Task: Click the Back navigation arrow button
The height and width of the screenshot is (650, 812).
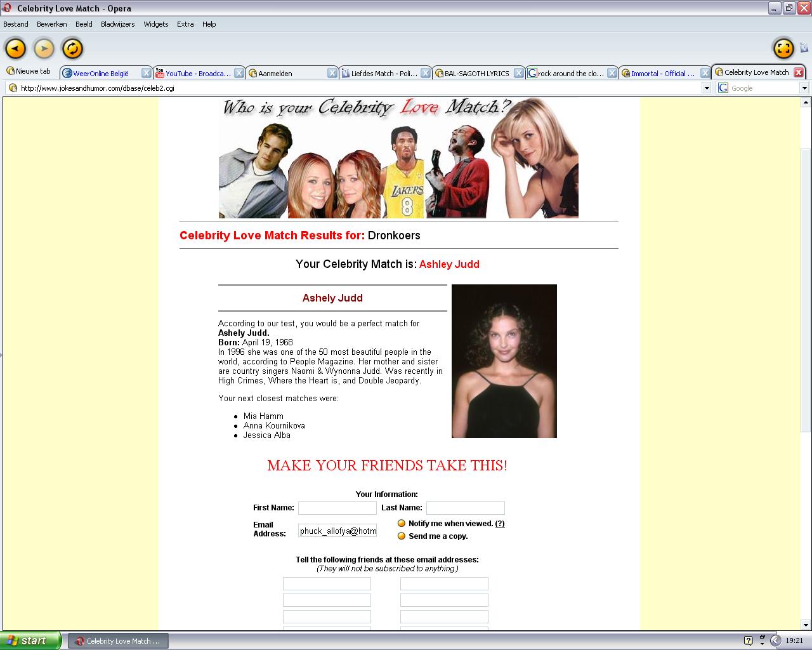Action: (x=16, y=48)
